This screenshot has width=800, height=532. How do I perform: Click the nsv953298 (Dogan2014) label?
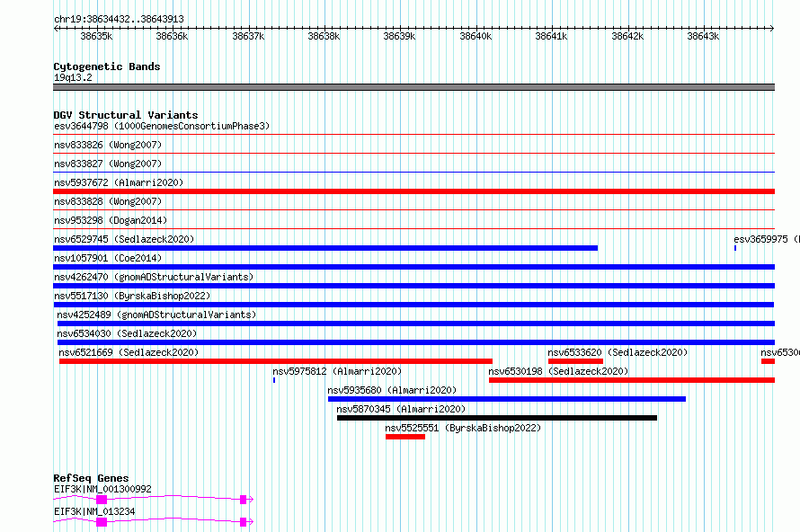coord(111,220)
